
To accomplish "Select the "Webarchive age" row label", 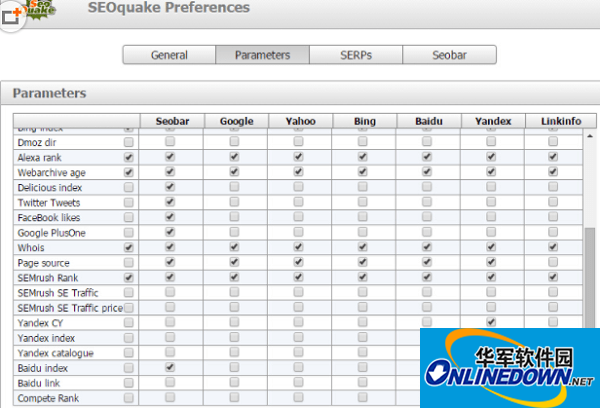I will point(51,173).
